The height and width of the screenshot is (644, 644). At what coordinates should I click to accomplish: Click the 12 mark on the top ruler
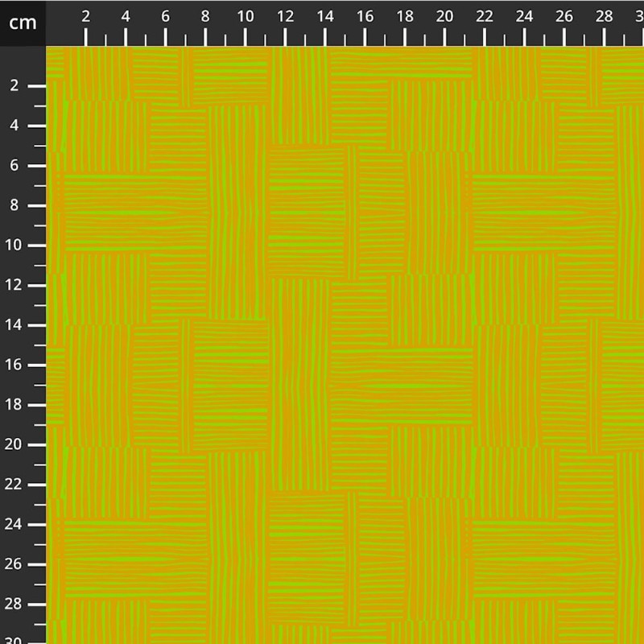(285, 18)
